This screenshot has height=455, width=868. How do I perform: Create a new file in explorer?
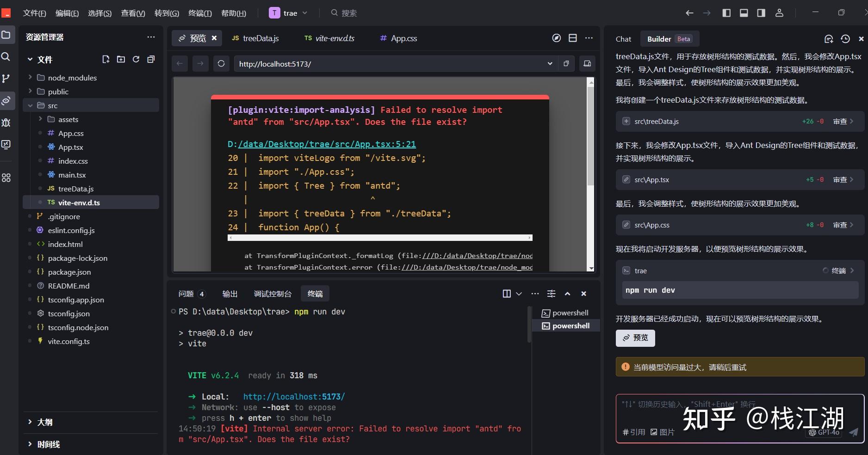(106, 59)
